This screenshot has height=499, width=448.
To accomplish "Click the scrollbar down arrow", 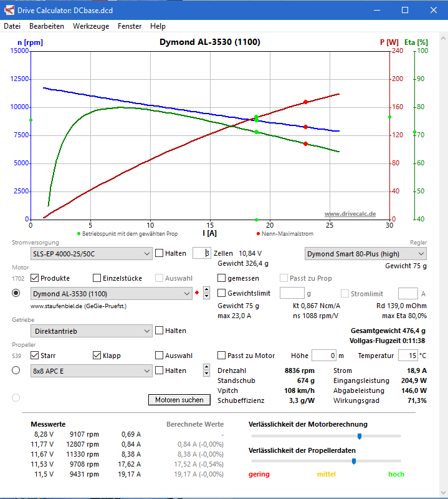I will click(x=444, y=493).
